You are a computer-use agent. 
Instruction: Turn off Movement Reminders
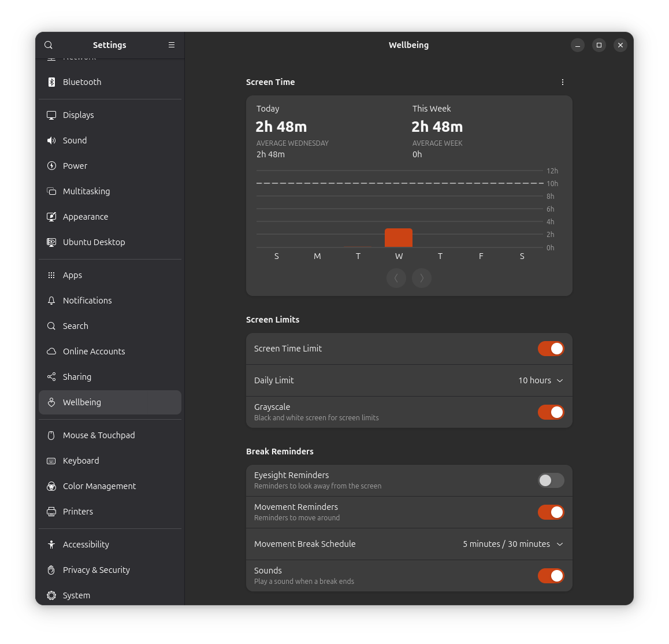tap(551, 512)
